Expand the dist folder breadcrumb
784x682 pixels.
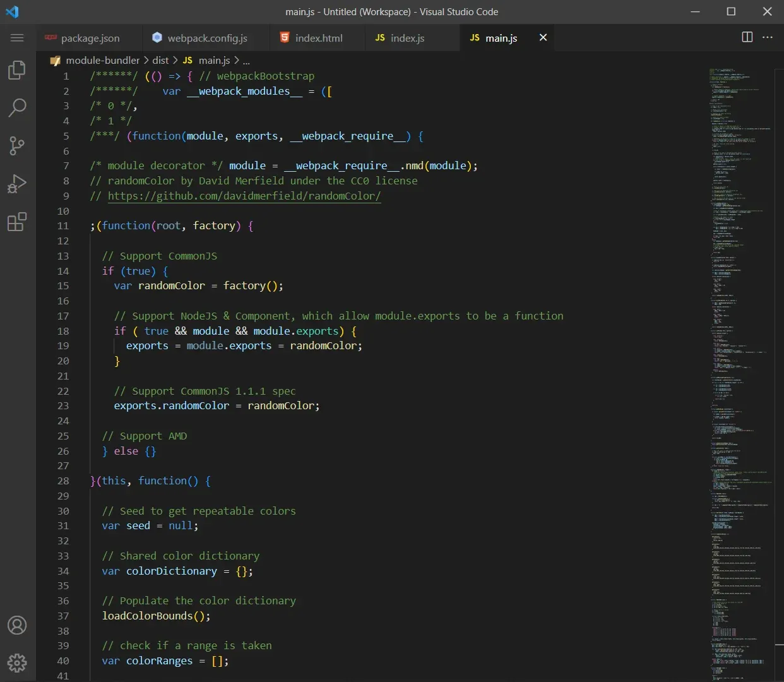[160, 60]
